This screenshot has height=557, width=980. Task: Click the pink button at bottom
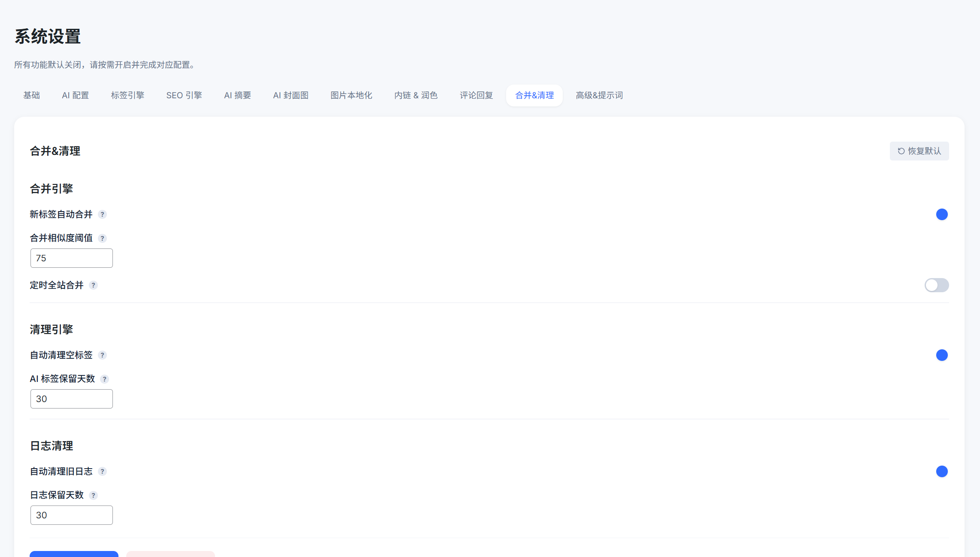pos(170,554)
